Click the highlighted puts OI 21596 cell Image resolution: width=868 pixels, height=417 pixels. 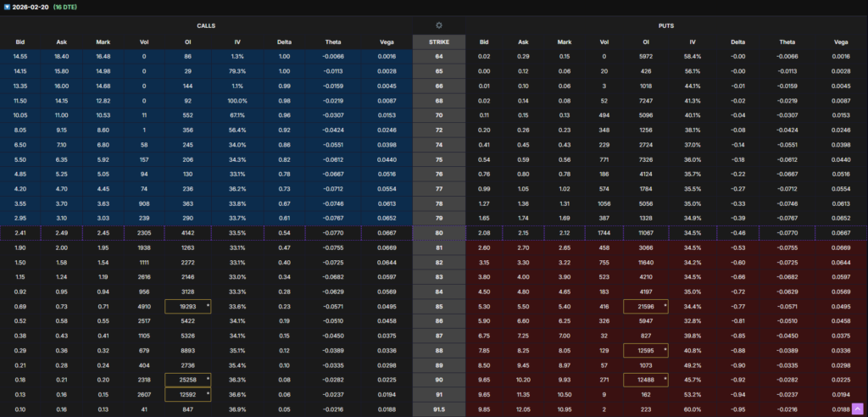644,304
